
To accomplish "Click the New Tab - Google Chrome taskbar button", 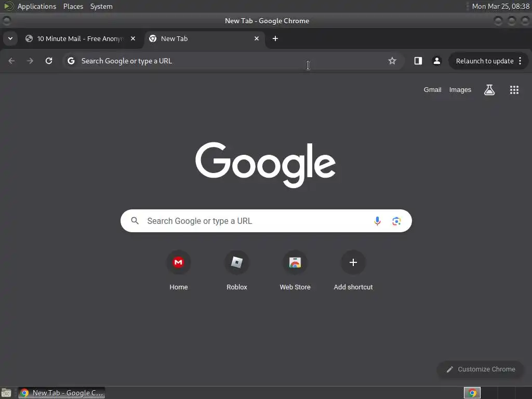I will click(x=61, y=393).
